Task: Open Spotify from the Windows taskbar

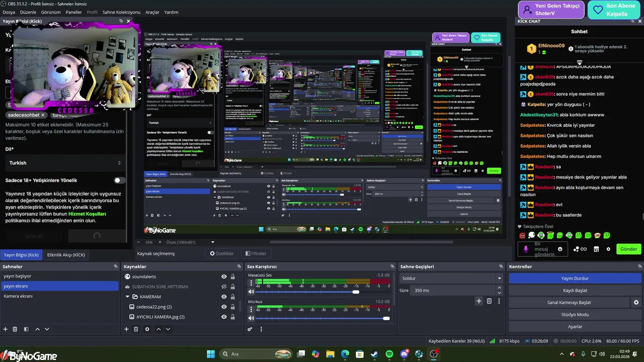Action: pos(389,354)
